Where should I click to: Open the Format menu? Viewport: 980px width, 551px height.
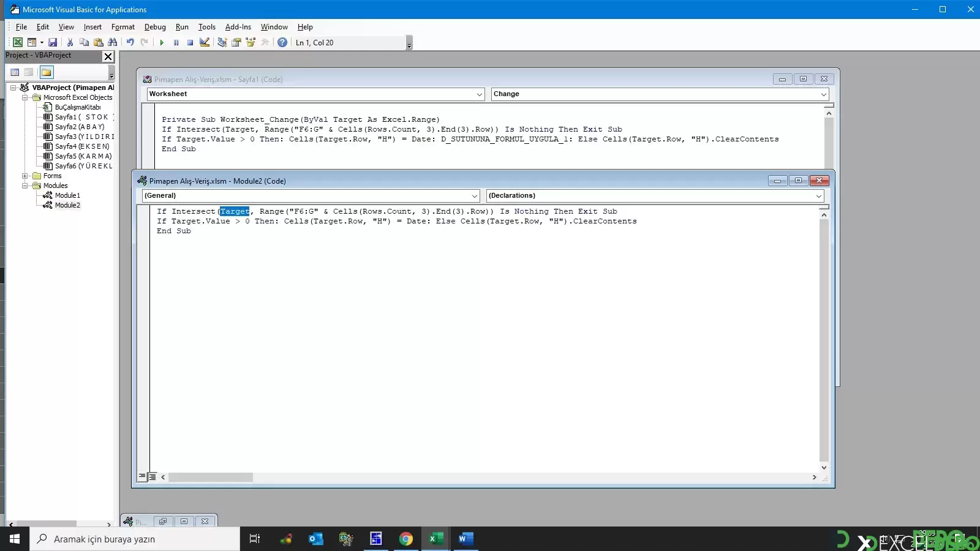point(123,27)
